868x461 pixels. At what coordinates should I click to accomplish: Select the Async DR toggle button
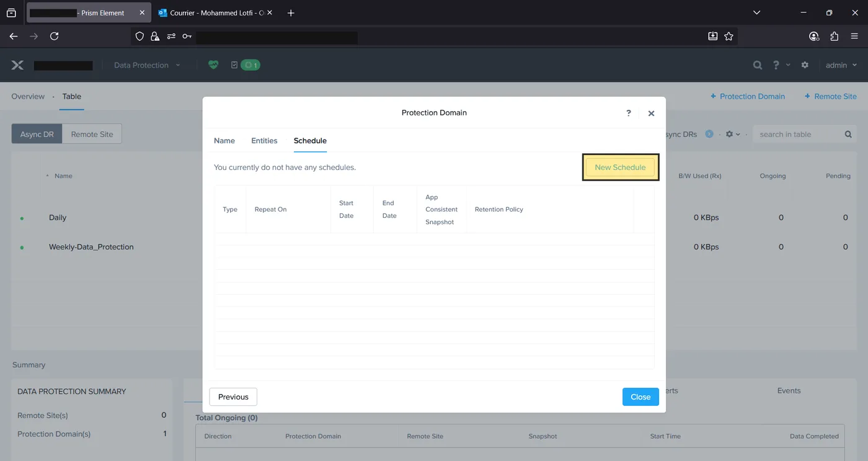[x=37, y=134]
